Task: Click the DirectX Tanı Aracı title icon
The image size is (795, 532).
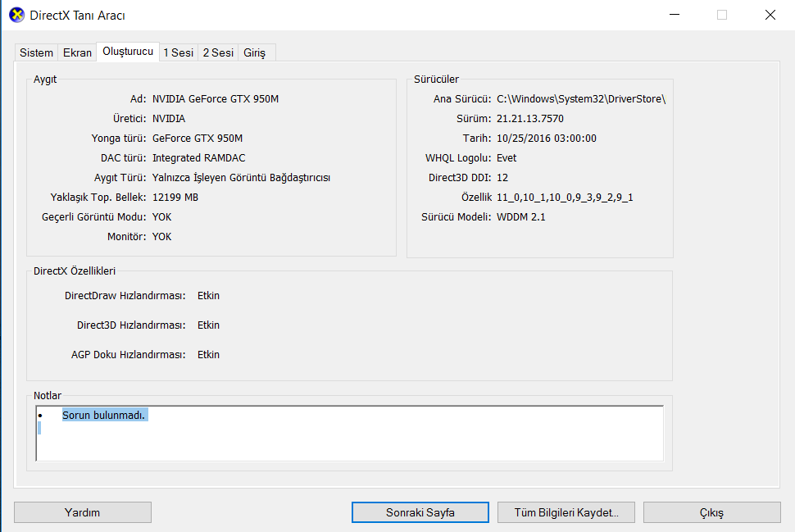Action: coord(16,16)
